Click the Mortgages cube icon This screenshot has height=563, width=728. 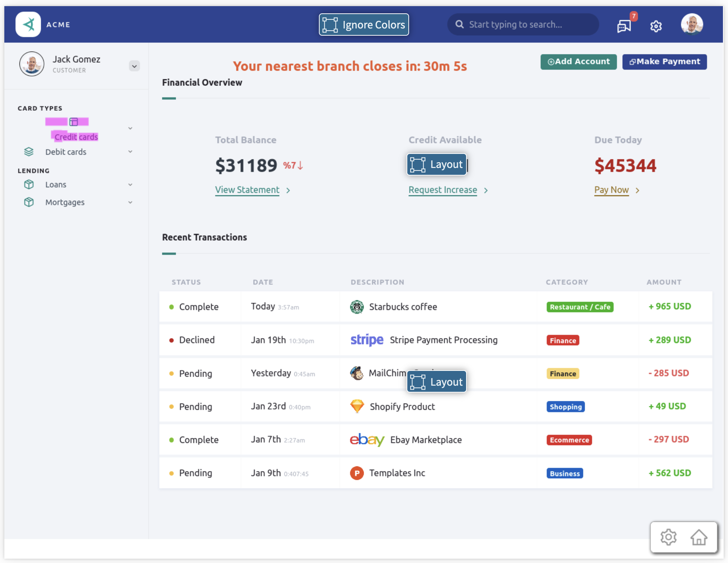(29, 202)
